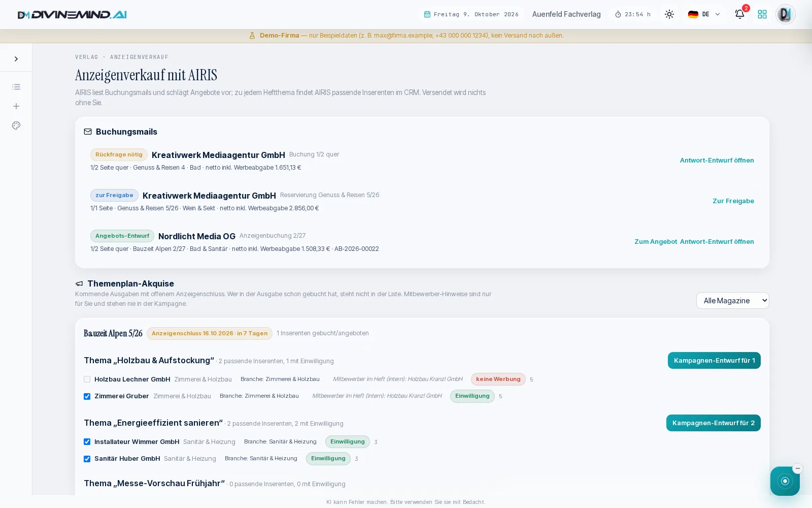
Task: Uncheck the Sanitär Huber GmbH checkbox
Action: [x=87, y=459]
